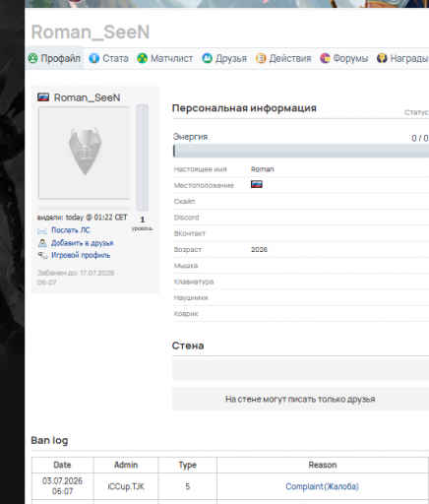Click the ban date 03.07.2026 06:07 cell
429x504 pixels.
(x=62, y=486)
